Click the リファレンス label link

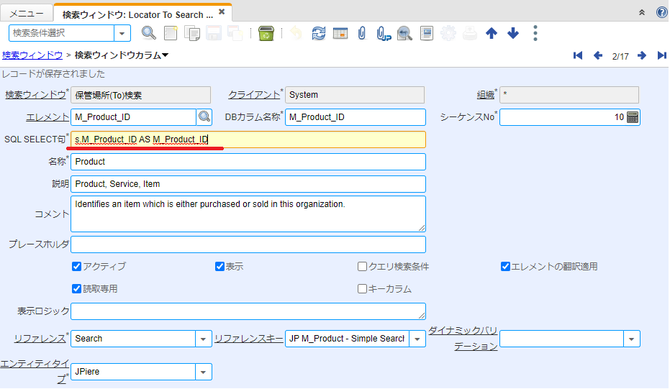39,339
